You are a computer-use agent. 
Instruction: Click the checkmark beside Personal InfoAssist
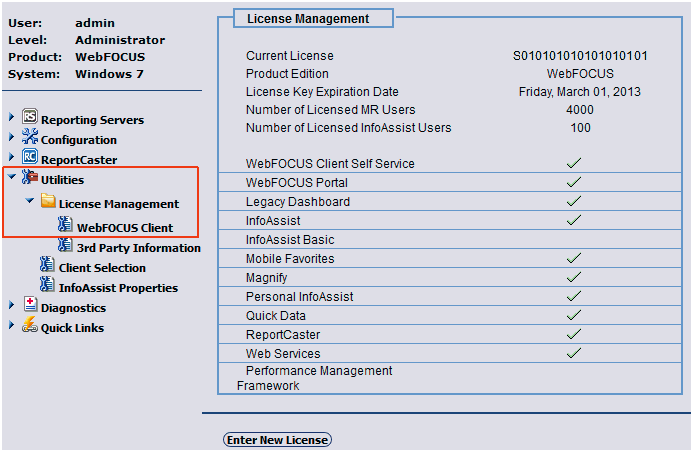click(x=574, y=296)
